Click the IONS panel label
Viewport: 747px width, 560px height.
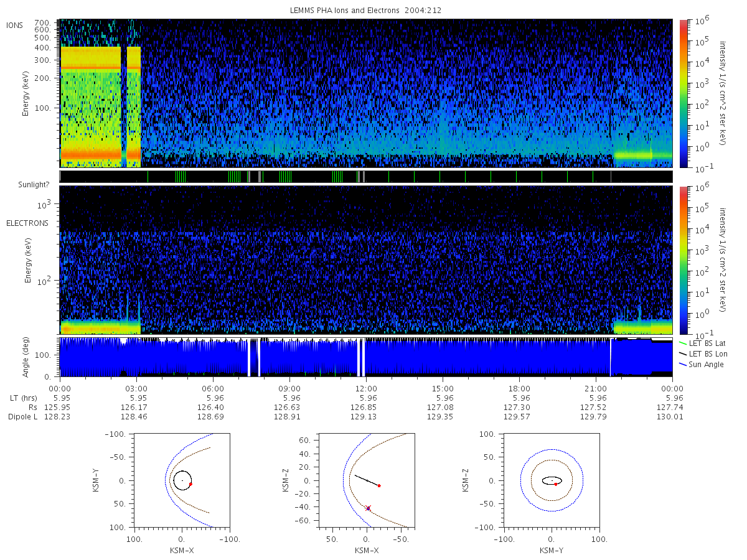14,25
